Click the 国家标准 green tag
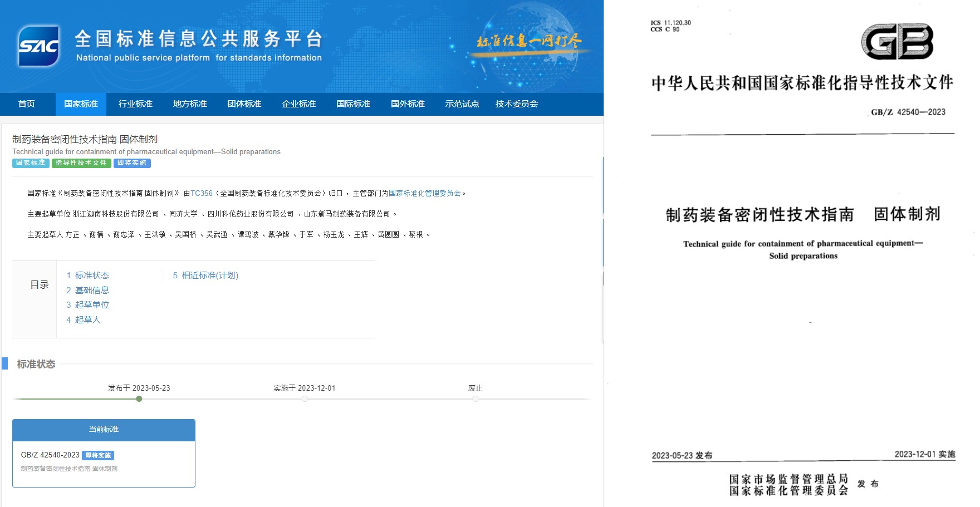This screenshot has height=507, width=980. click(x=31, y=163)
